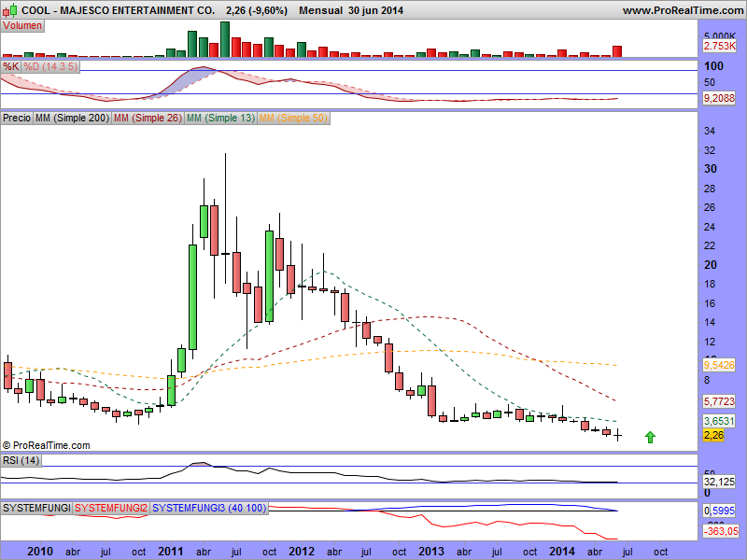Click the 2,26 (-9,60%) quote in the header
Viewport: 747px width, 560px height.
(256, 10)
